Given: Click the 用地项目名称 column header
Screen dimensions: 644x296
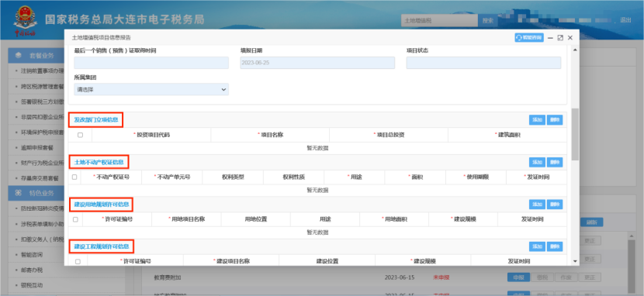Looking at the screenshot, I should pos(186,219).
